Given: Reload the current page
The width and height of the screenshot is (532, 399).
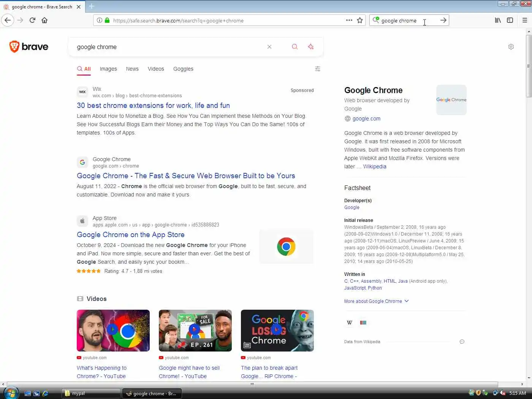Looking at the screenshot, I should (32, 20).
